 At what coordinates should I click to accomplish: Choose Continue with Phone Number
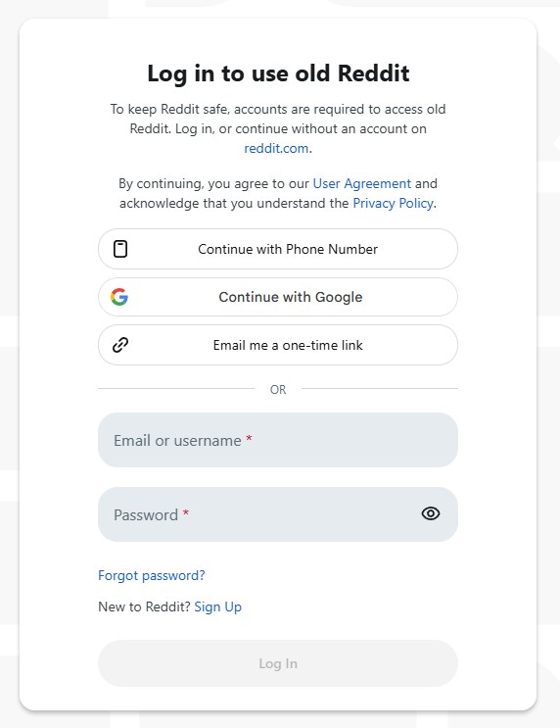278,249
